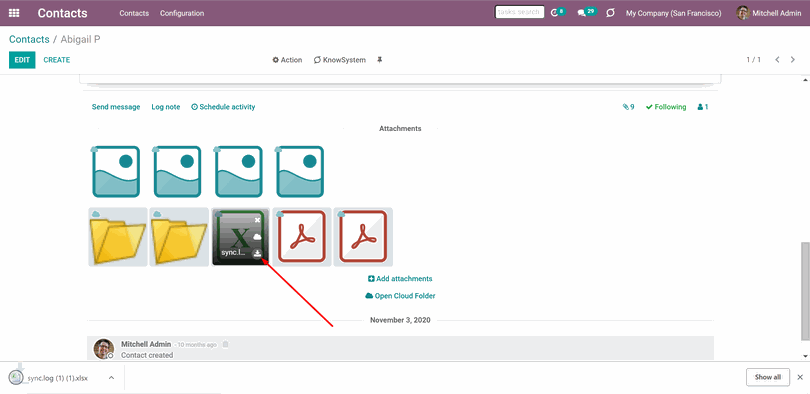810x394 pixels.
Task: Open downloaded sync.log (1) (1).xlsx file
Action: click(x=57, y=378)
